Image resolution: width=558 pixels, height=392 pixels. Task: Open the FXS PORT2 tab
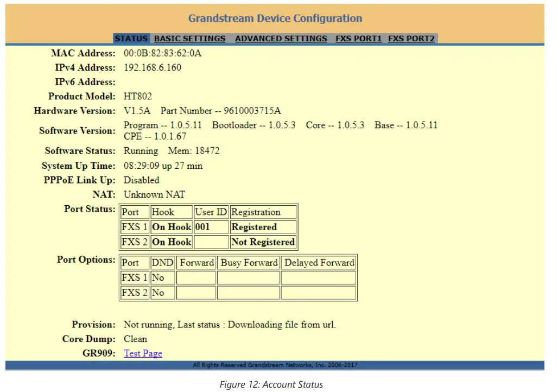pyautogui.click(x=411, y=39)
